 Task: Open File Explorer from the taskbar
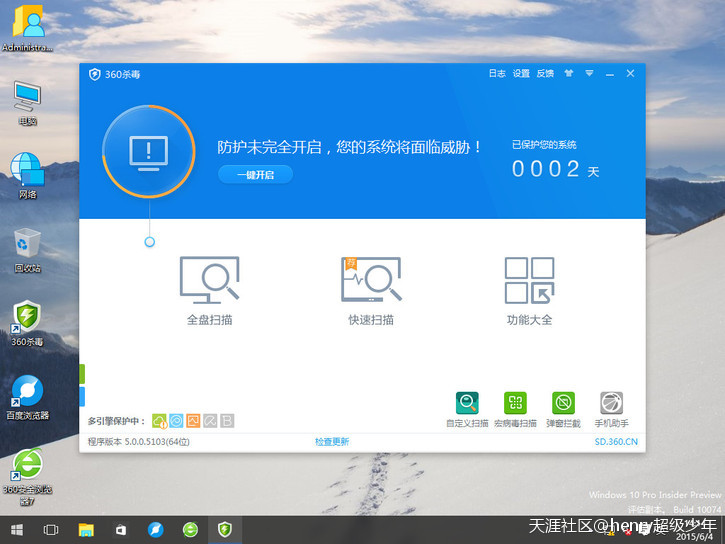coord(86,530)
